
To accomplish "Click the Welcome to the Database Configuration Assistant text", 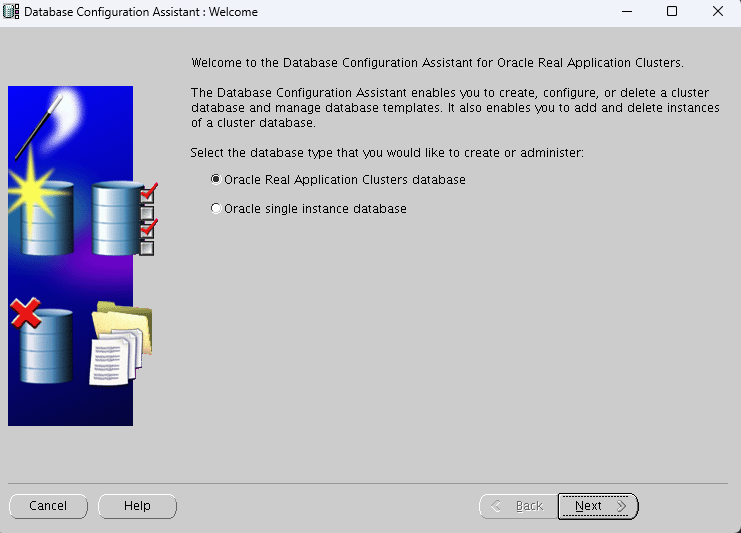I will [x=437, y=63].
